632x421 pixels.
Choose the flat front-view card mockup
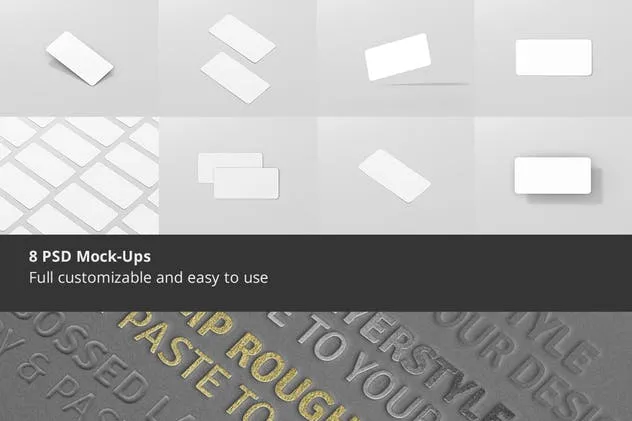click(553, 58)
